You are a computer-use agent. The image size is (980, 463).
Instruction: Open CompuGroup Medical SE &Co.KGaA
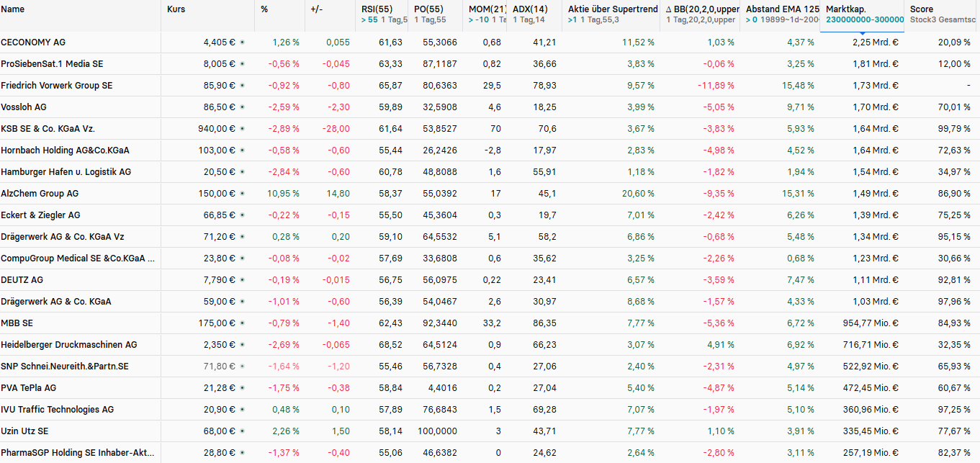coord(78,259)
